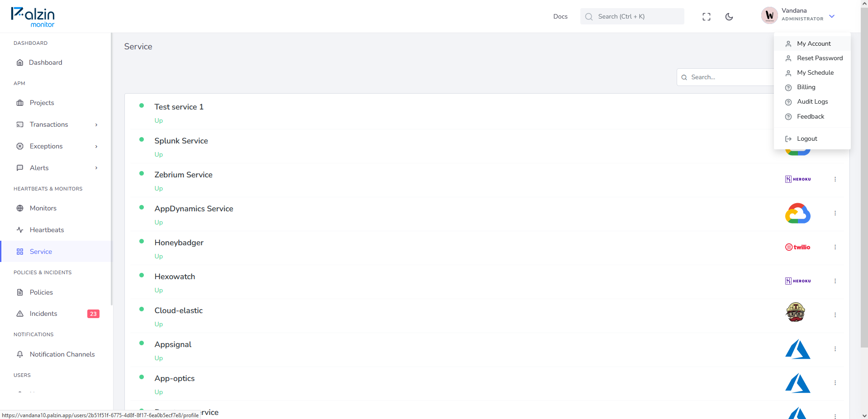Open options menu for Honeybadger
This screenshot has width=868, height=419.
835,247
